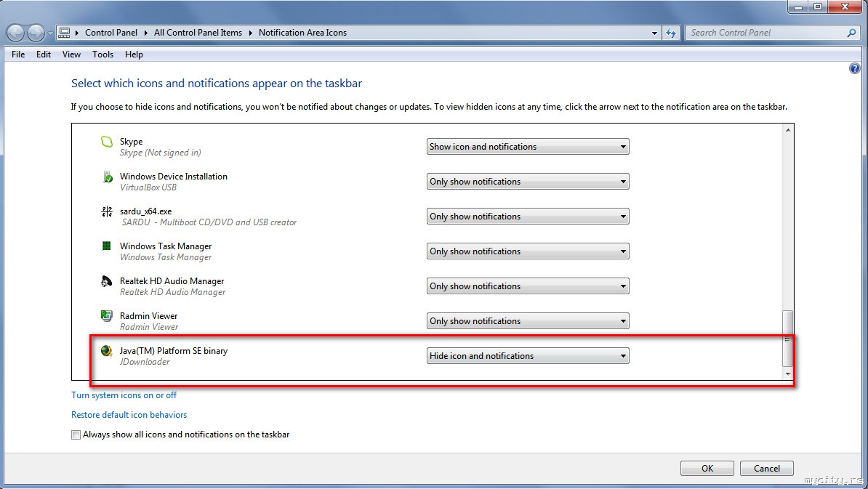Click the OK button
This screenshot has width=868, height=489.
click(x=707, y=468)
